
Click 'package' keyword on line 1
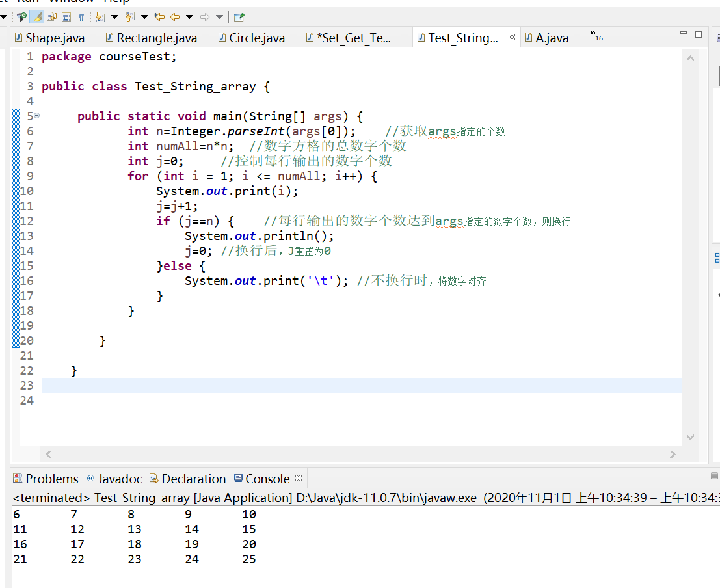coord(66,57)
